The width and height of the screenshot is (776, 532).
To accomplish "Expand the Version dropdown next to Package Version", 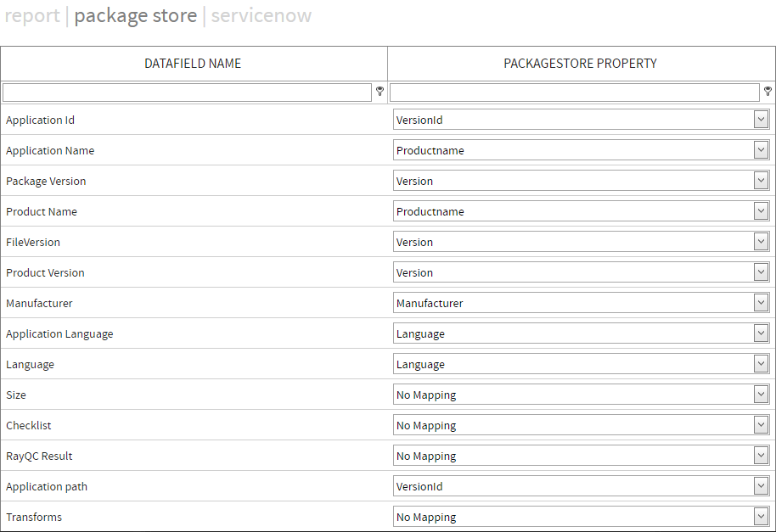I will click(x=761, y=180).
